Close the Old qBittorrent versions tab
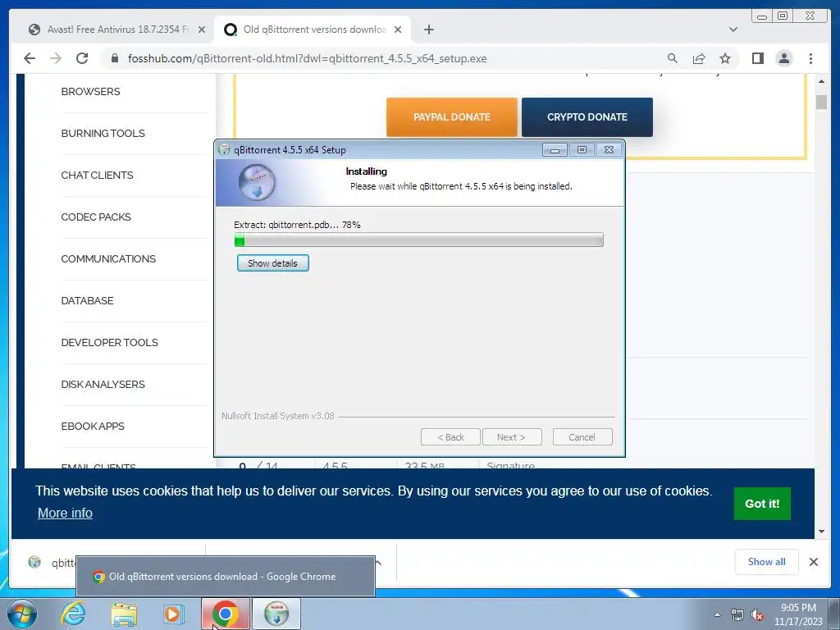 click(x=398, y=30)
